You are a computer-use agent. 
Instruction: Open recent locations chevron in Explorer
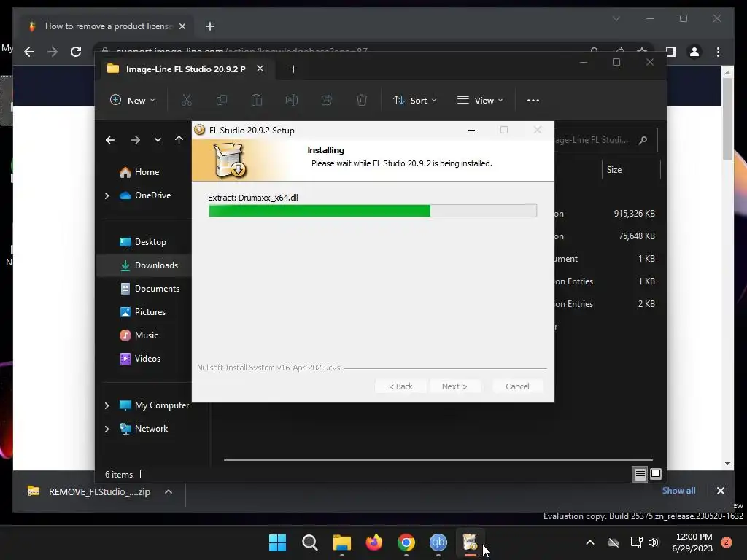tap(158, 140)
